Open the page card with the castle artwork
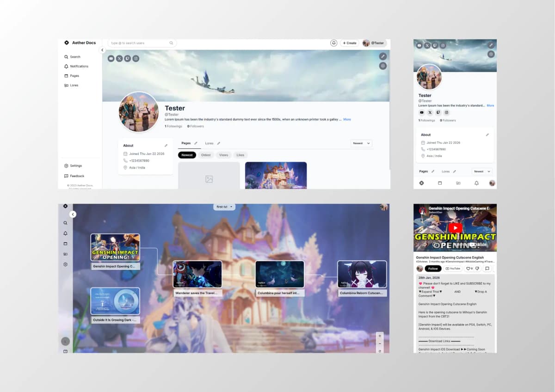 276,175
